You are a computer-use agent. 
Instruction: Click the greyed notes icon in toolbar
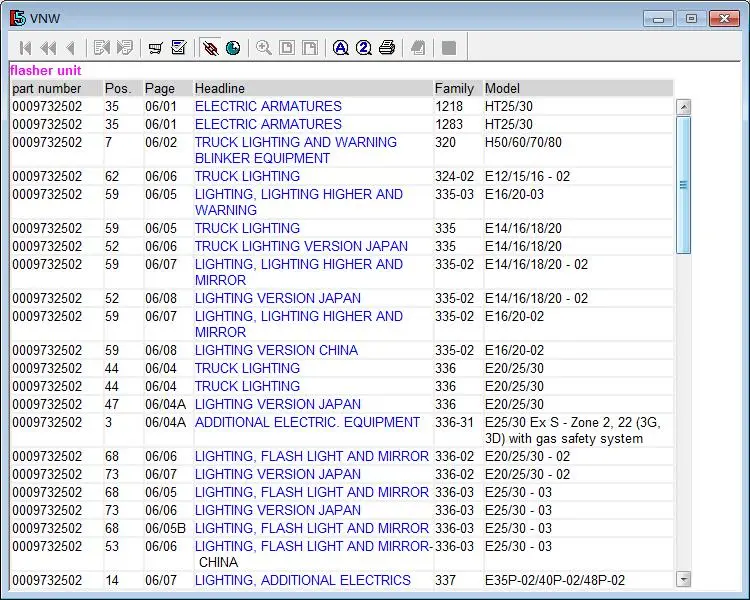418,48
